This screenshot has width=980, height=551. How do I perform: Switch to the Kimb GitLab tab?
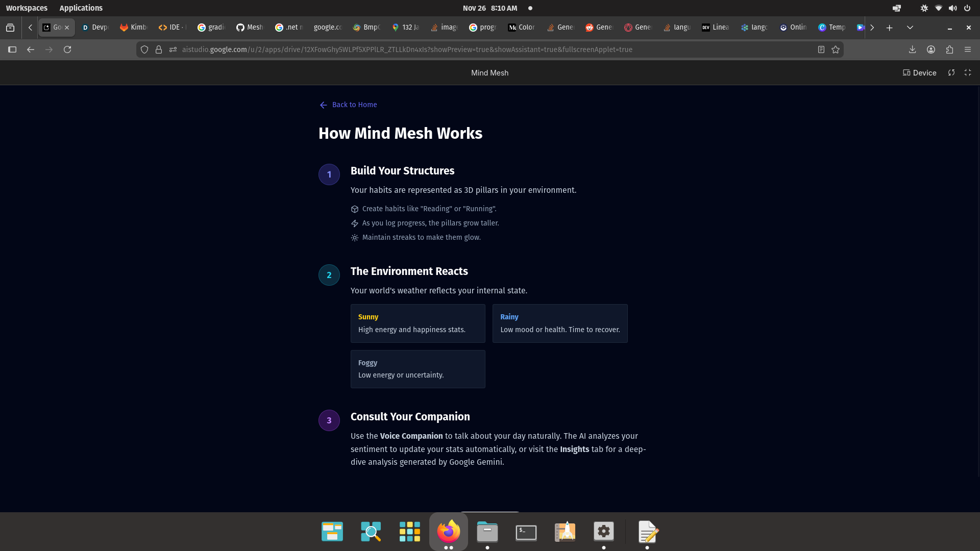(133, 28)
